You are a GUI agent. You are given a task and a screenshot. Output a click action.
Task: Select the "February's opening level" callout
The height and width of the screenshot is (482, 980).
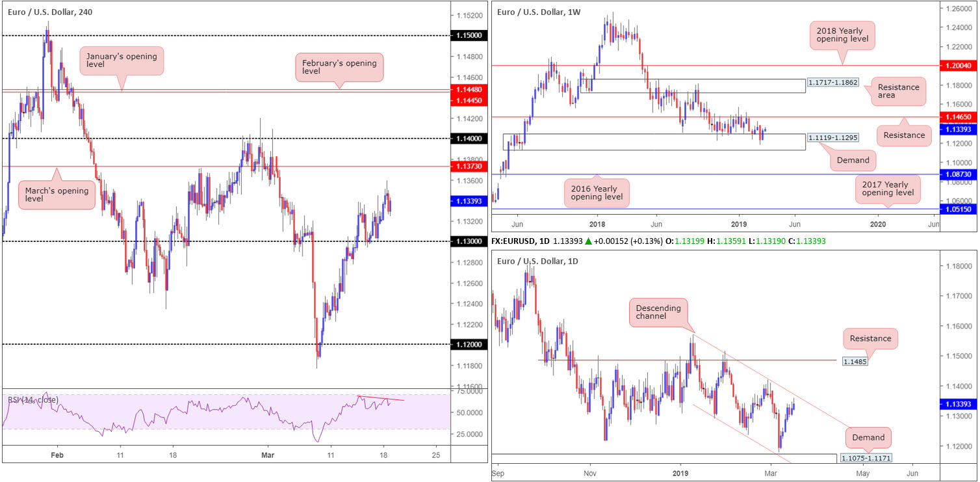pyautogui.click(x=339, y=67)
